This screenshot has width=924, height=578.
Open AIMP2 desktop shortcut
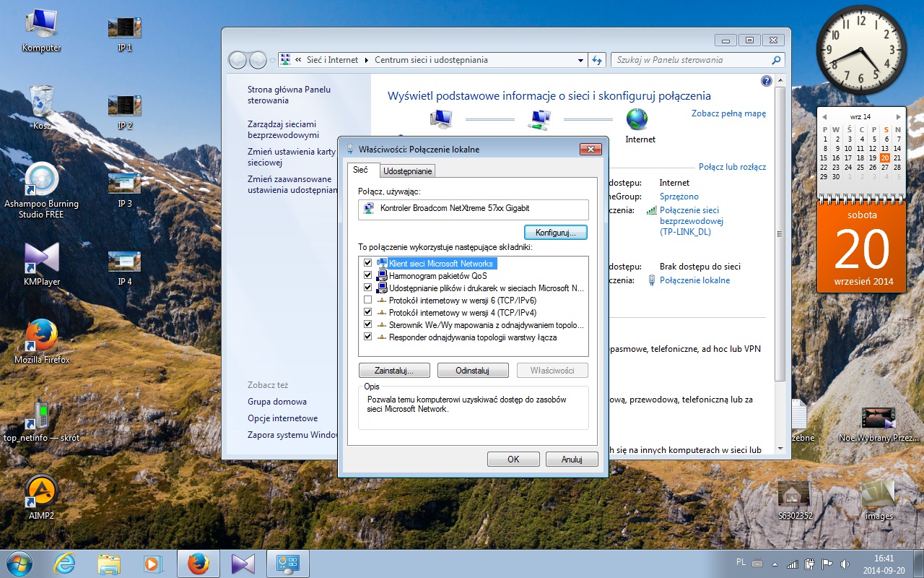click(x=42, y=491)
